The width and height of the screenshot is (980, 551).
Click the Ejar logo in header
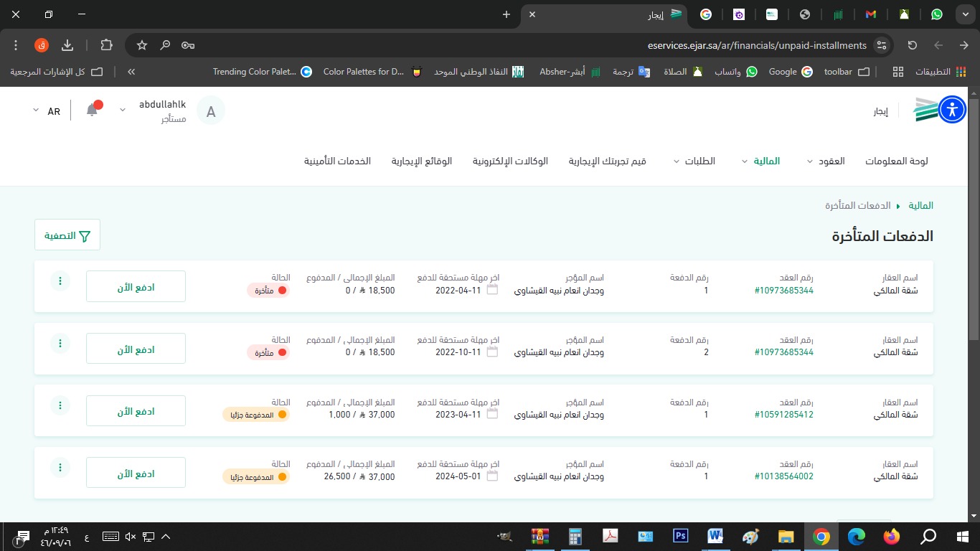[x=925, y=110]
